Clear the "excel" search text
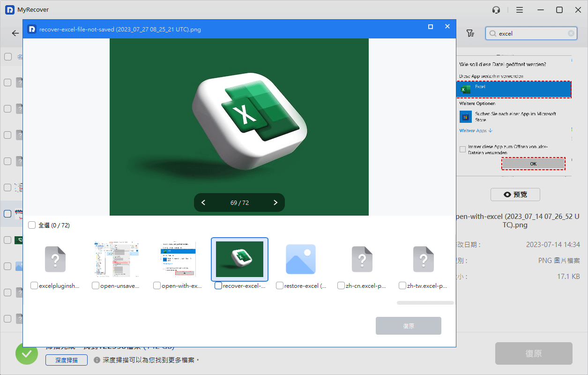Image resolution: width=588 pixels, height=375 pixels. tap(571, 33)
